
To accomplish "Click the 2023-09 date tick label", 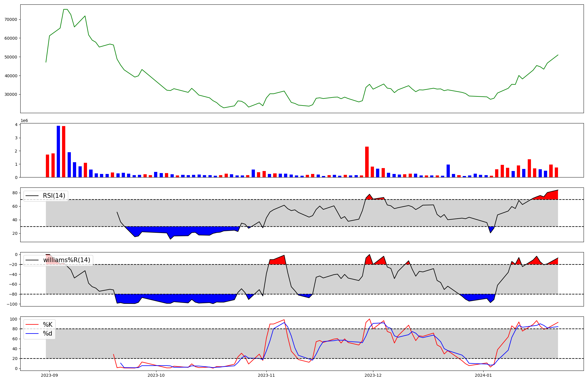I will (49, 375).
